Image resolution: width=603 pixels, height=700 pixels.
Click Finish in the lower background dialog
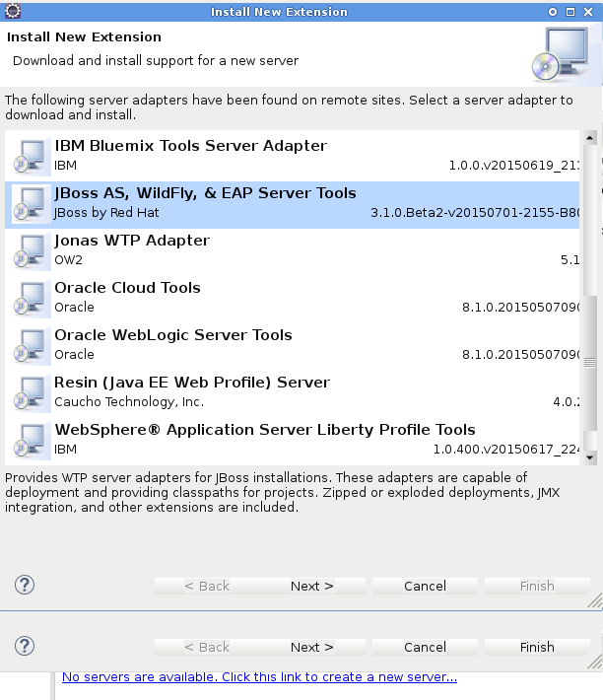537,648
